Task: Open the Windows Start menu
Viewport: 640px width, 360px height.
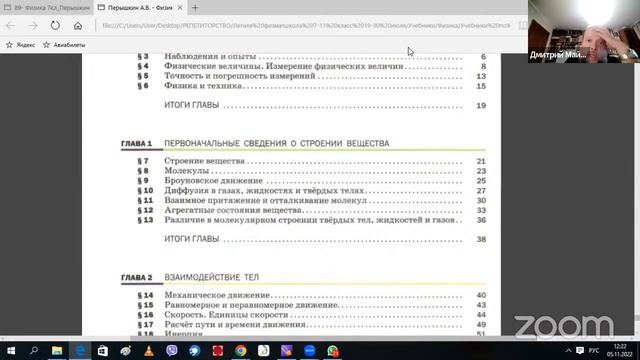Action: [11, 351]
